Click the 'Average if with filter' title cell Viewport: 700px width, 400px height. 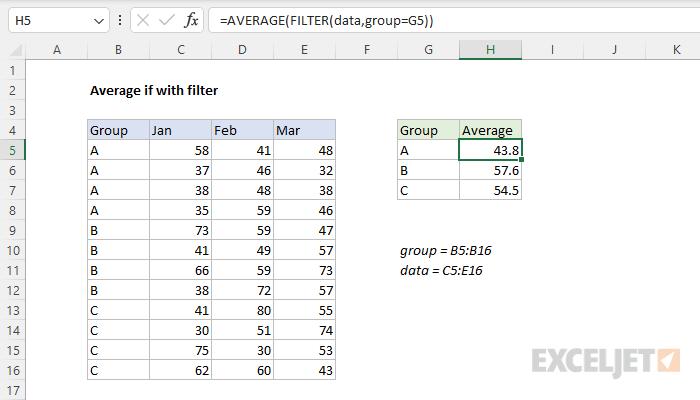pyautogui.click(x=154, y=91)
